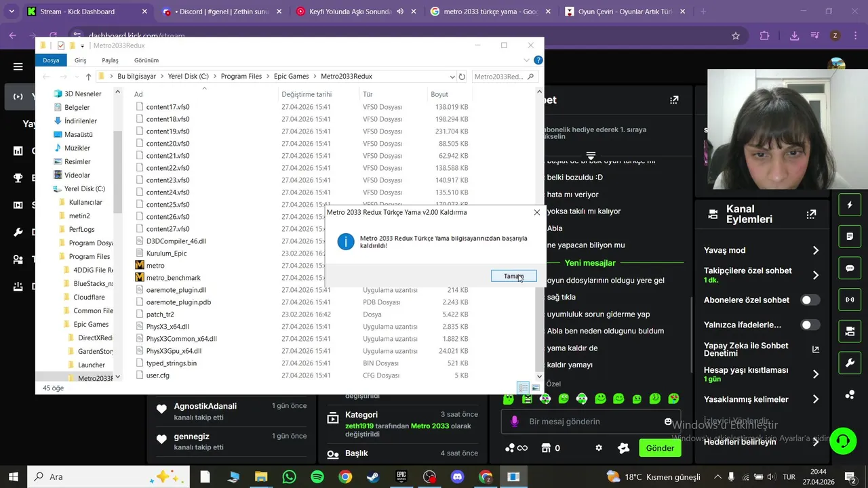
Task: Open the Dosya menu in Explorer
Action: click(x=51, y=60)
